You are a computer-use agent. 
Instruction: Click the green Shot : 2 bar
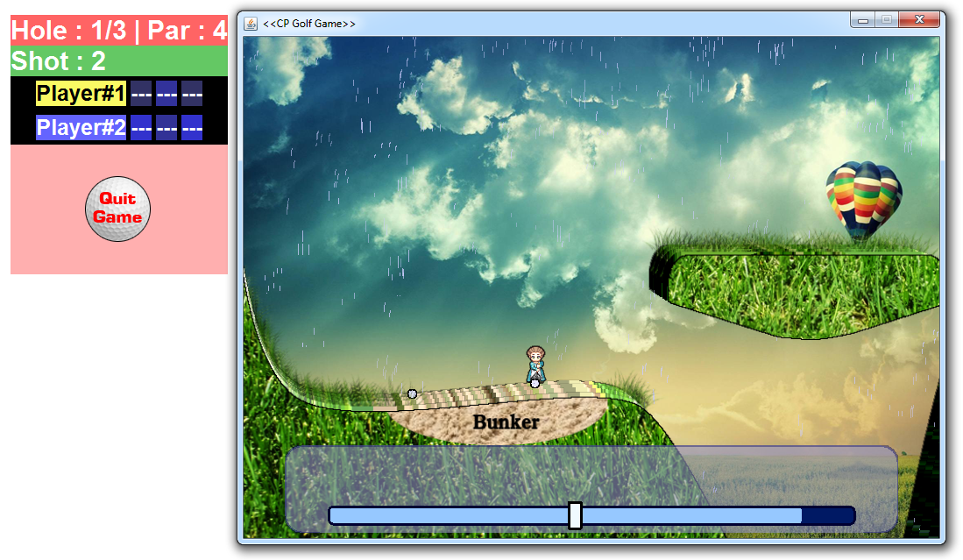119,60
